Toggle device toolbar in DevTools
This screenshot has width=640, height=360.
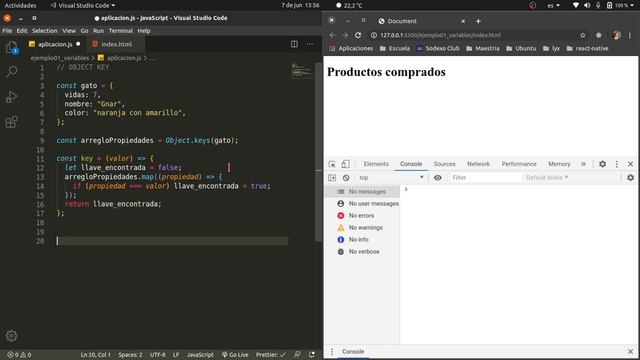pyautogui.click(x=345, y=164)
